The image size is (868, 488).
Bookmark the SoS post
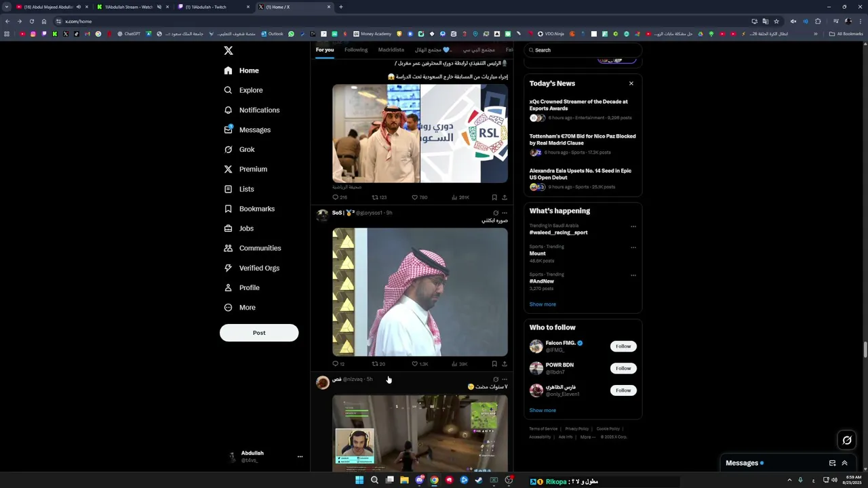point(494,364)
